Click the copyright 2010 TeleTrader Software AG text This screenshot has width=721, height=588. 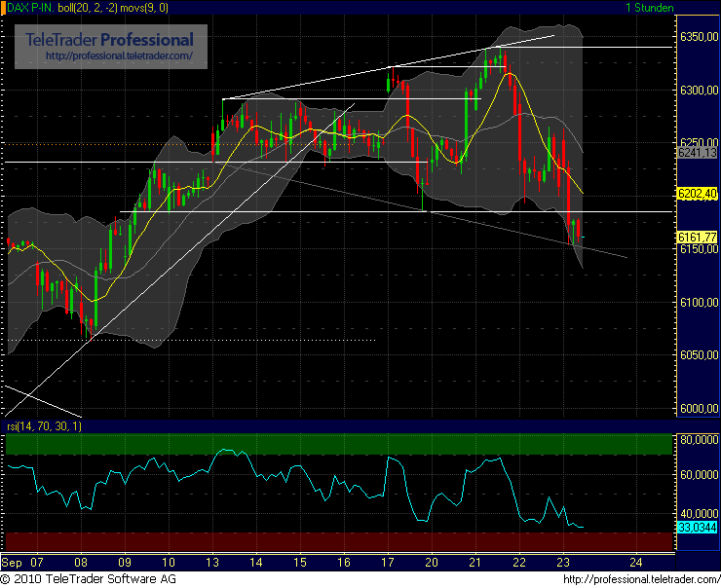[x=89, y=579]
